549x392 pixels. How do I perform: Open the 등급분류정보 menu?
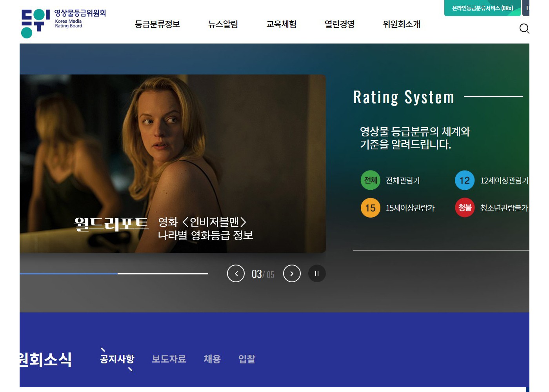coord(157,24)
